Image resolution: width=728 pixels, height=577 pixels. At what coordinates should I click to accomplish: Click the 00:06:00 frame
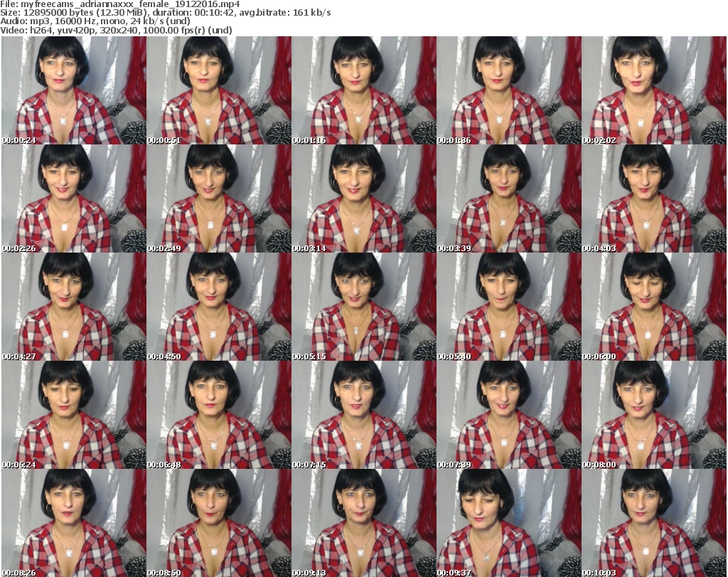coord(653,307)
